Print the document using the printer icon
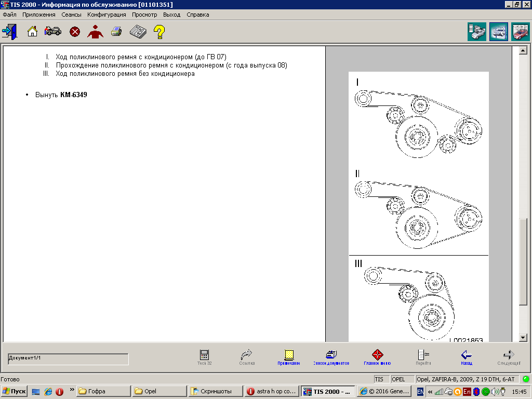Screen dimensions: 532x399 point(116,32)
